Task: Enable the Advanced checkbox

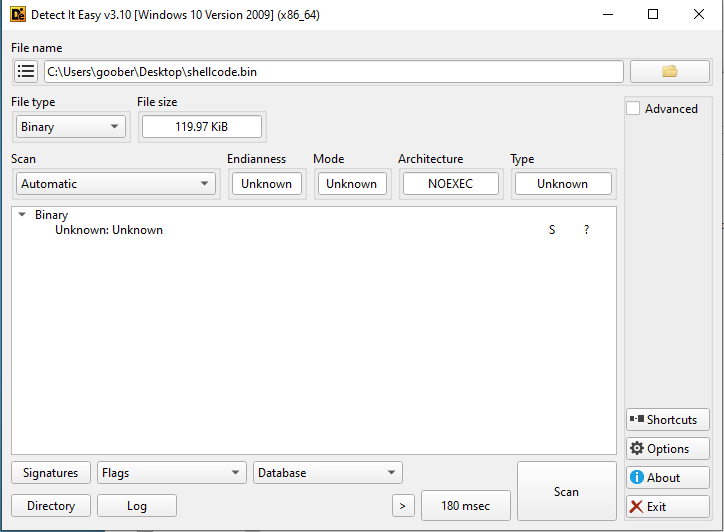Action: pos(633,109)
